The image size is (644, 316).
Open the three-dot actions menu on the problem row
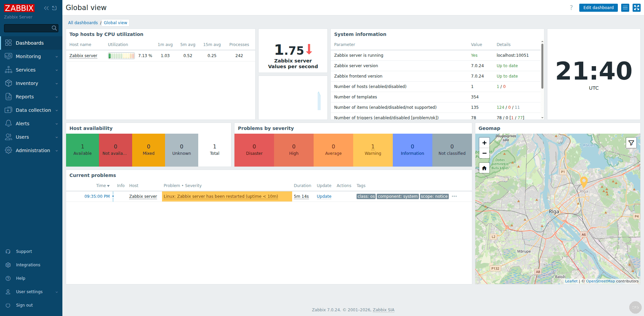(454, 196)
